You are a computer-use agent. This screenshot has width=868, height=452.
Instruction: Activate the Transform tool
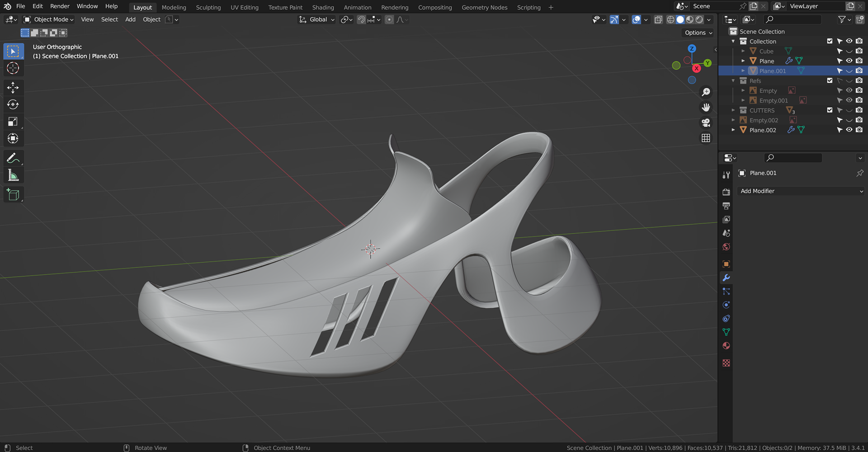click(x=13, y=138)
